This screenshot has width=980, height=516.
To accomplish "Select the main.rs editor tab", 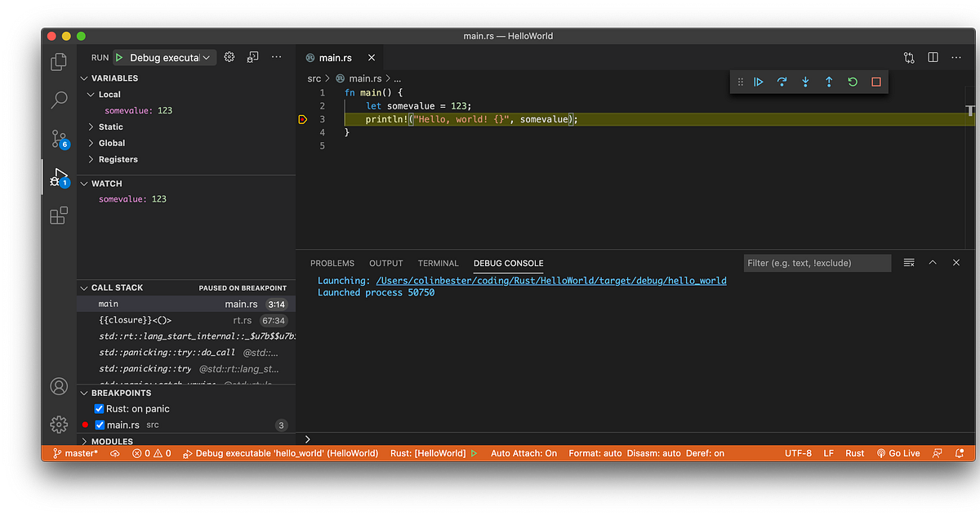I will click(x=336, y=57).
